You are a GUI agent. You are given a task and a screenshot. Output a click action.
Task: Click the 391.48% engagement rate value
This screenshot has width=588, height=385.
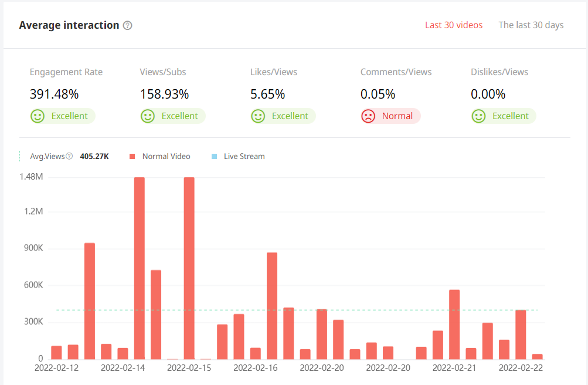point(54,94)
